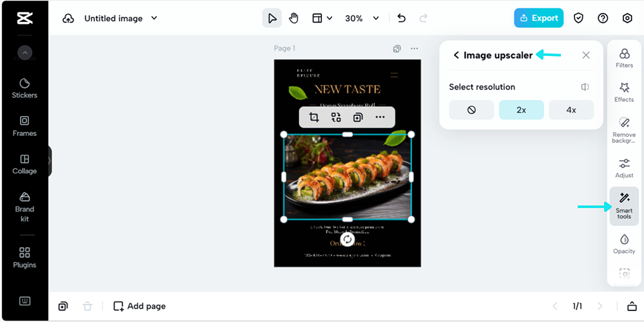Open the help question mark icon
The height and width of the screenshot is (322, 644).
[603, 18]
